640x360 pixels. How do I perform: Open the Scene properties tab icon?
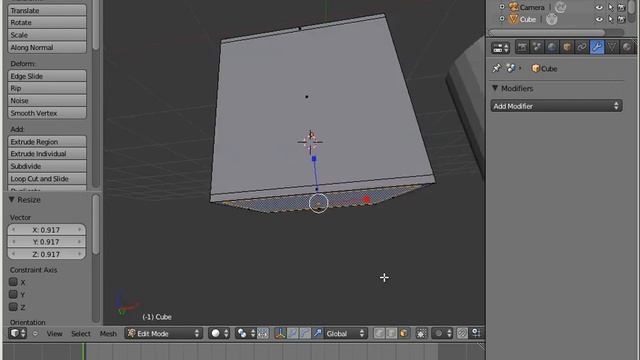(537, 47)
